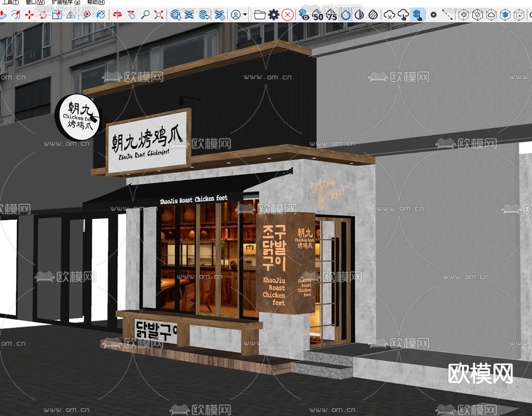Toggle the 75 percent opacity mode
Image resolution: width=532 pixels, height=416 pixels.
point(331,15)
